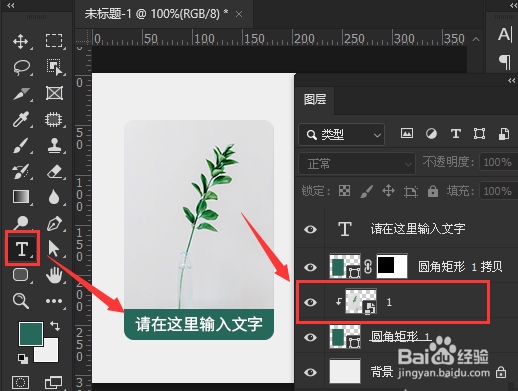Hide the text layer 请在这里输入文字
The image size is (518, 391).
310,229
